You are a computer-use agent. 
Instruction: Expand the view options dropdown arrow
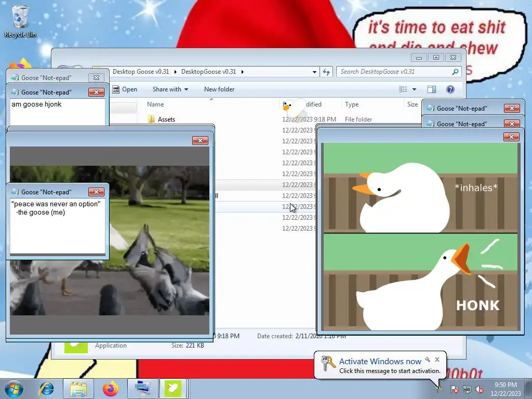pos(414,89)
